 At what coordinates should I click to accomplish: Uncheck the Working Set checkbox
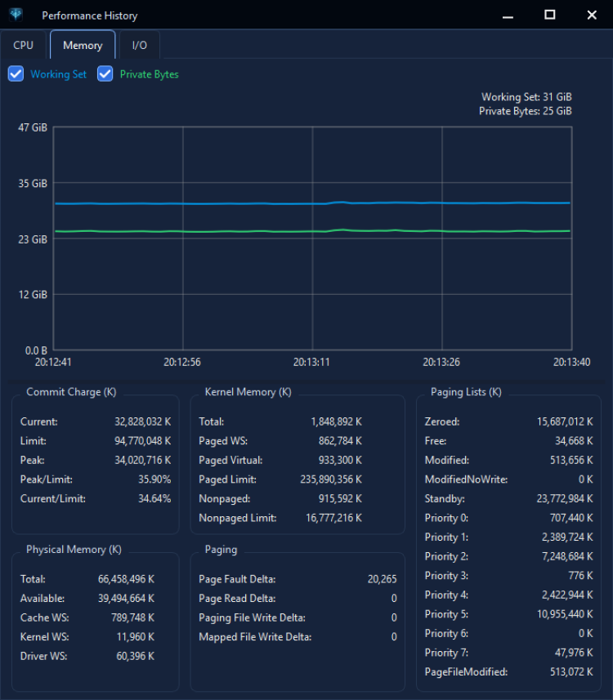(16, 74)
